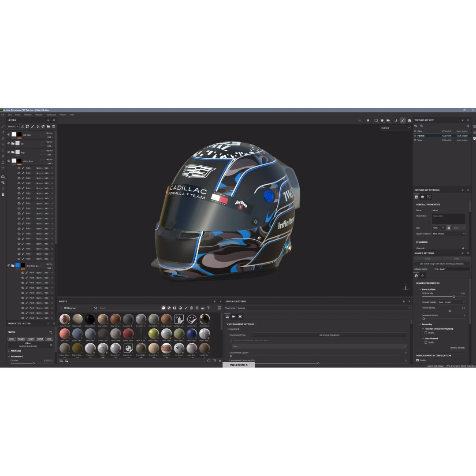Image resolution: width=476 pixels, height=476 pixels.
Task: Click the grid view icon in Assets panel
Action: [x=219, y=308]
